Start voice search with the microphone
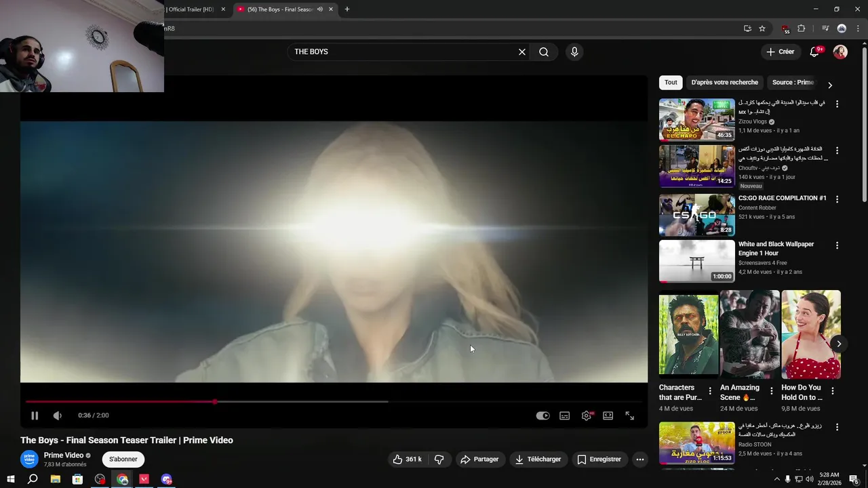This screenshot has width=868, height=488. coord(574,52)
